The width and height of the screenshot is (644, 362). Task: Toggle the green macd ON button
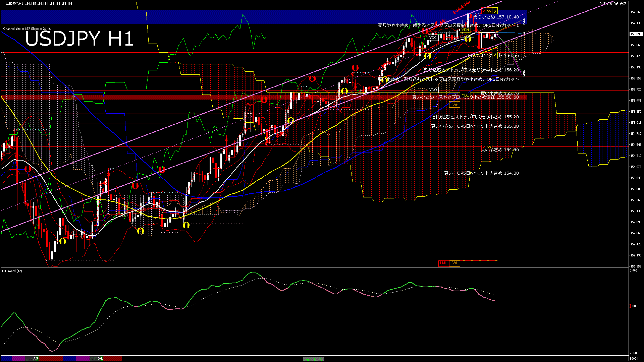(314, 359)
